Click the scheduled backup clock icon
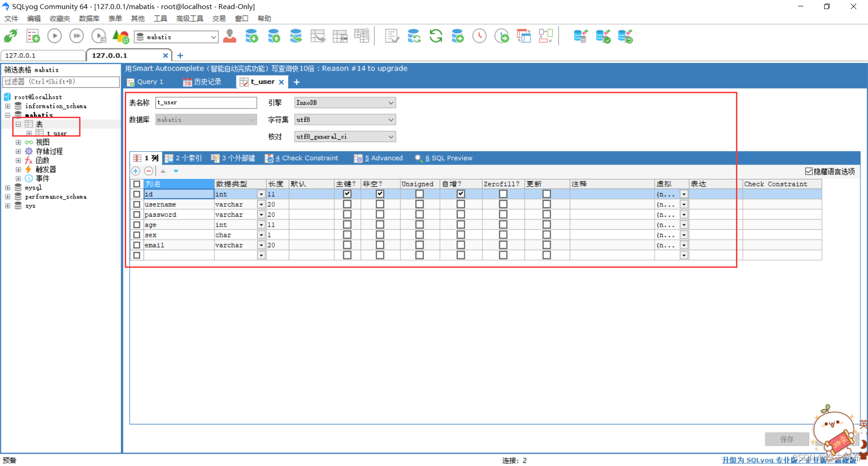The width and height of the screenshot is (868, 466). coord(479,36)
